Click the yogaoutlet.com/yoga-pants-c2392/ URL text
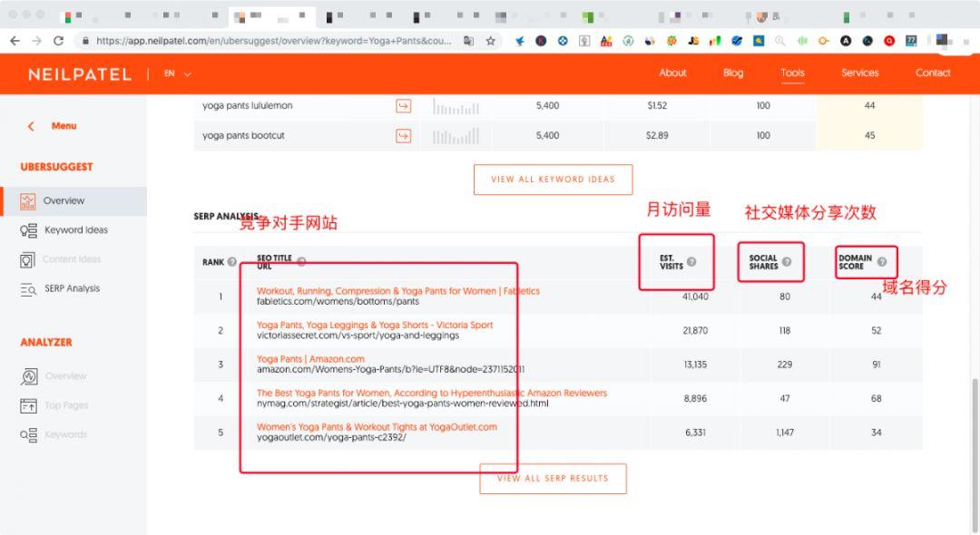 331,438
